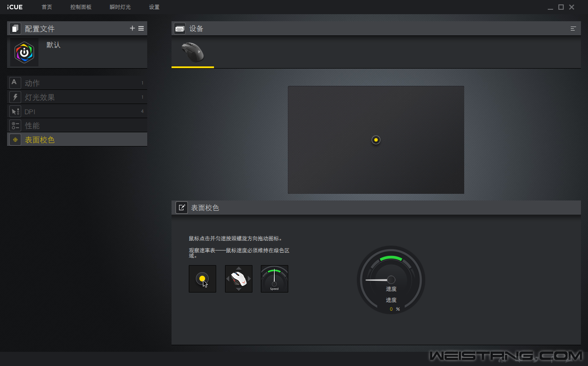Open the 设置 settings menu
The image size is (588, 366).
pos(154,7)
